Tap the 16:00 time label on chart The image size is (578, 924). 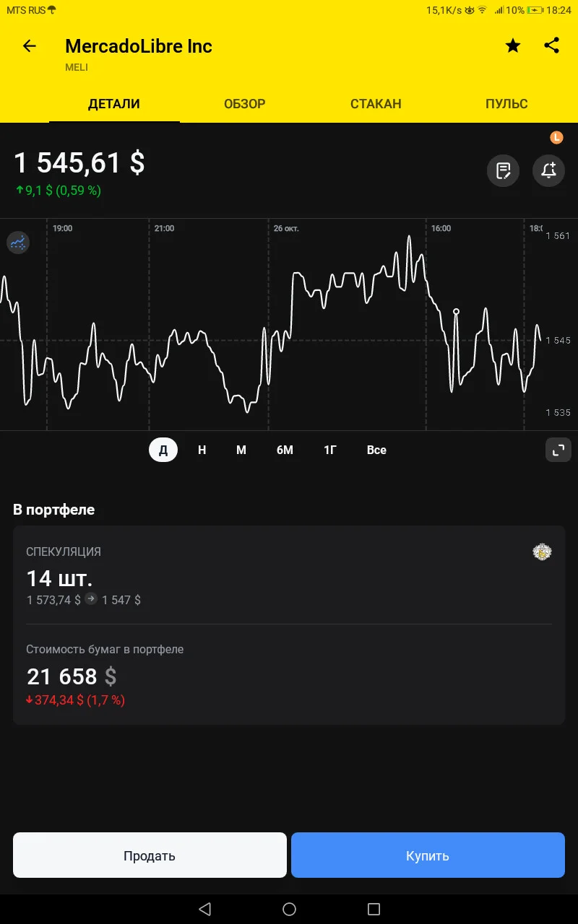coord(441,228)
